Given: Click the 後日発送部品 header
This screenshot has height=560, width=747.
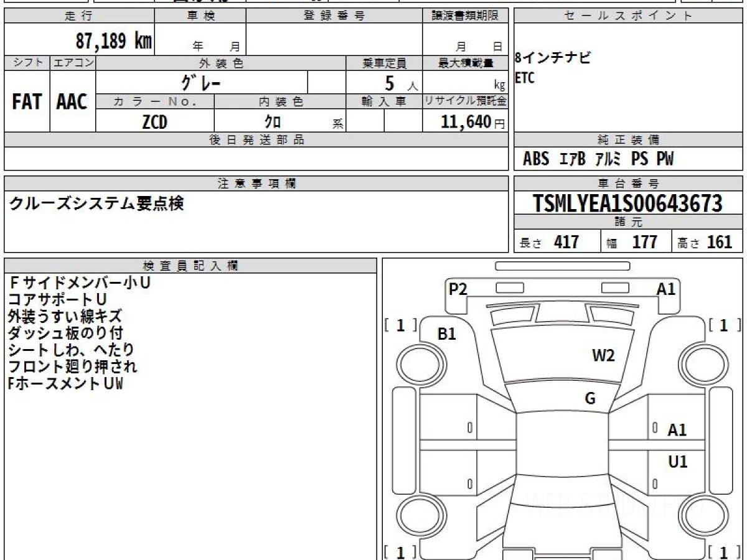Looking at the screenshot, I should (256, 140).
